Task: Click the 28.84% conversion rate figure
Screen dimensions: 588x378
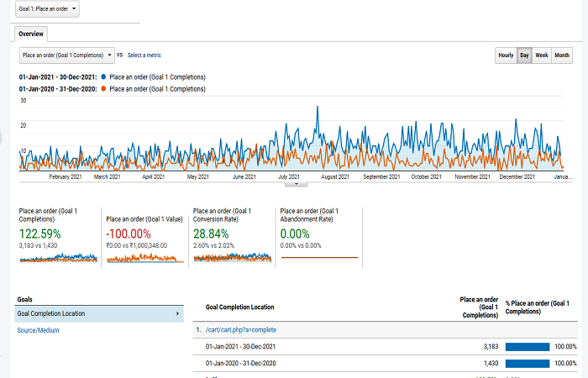Action: [x=211, y=234]
